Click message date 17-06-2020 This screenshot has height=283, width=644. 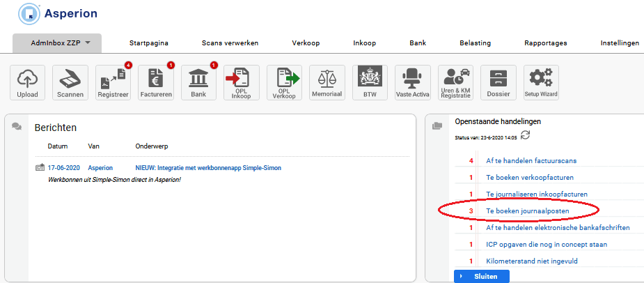(x=63, y=168)
